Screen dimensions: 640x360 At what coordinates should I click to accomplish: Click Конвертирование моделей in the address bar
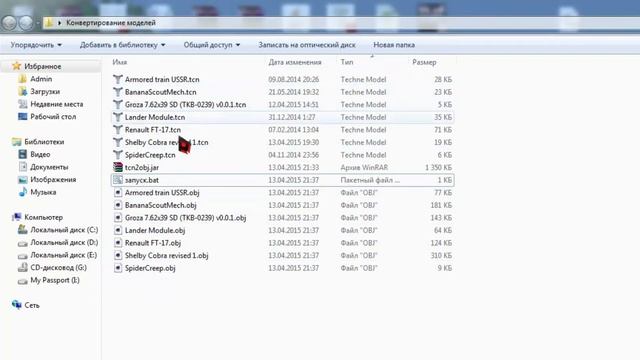tap(111, 23)
